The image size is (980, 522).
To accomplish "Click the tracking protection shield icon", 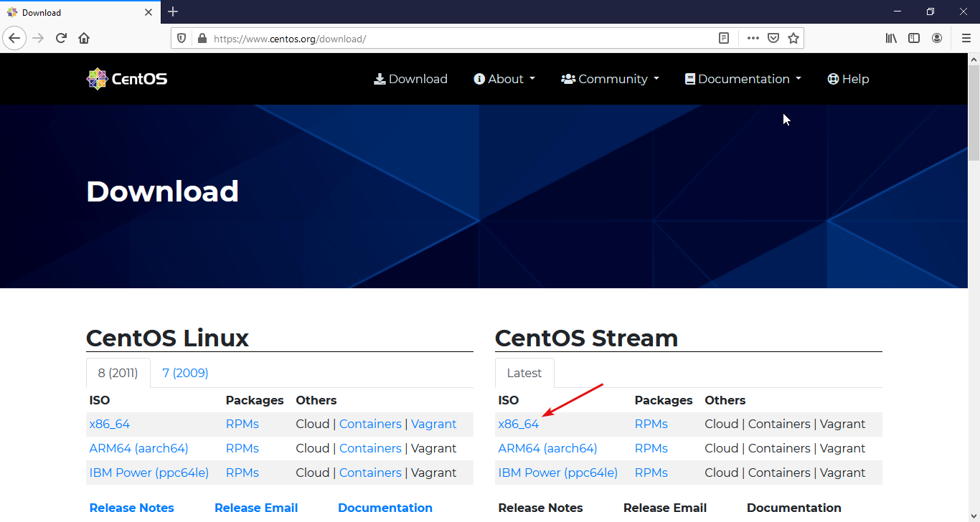I will tap(182, 38).
